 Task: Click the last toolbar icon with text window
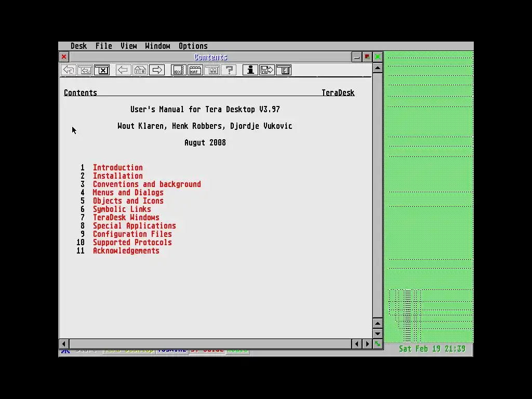284,70
